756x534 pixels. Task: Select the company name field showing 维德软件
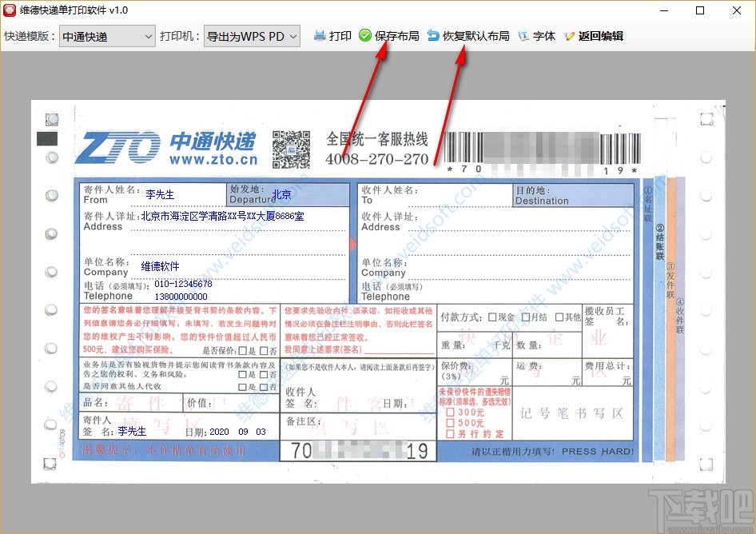(x=160, y=266)
